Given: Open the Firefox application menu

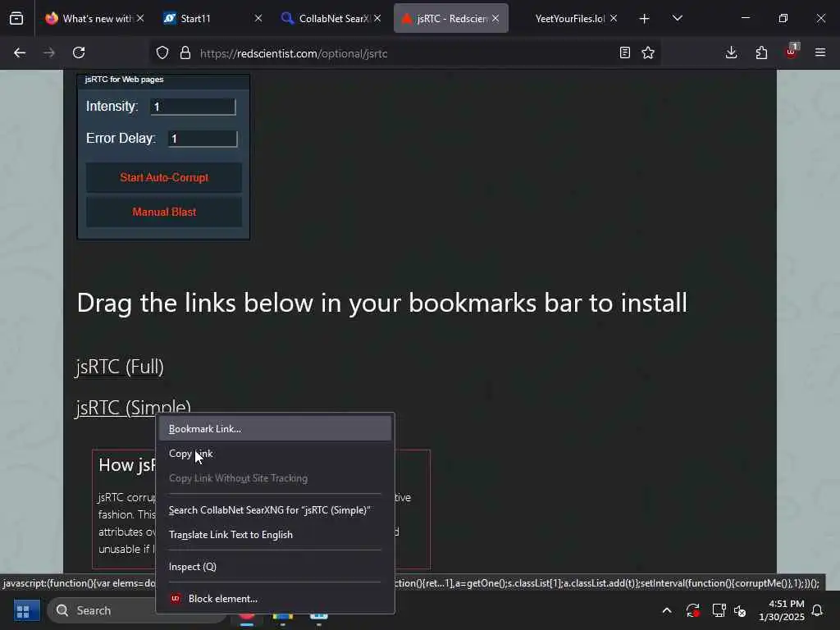Looking at the screenshot, I should tap(820, 52).
